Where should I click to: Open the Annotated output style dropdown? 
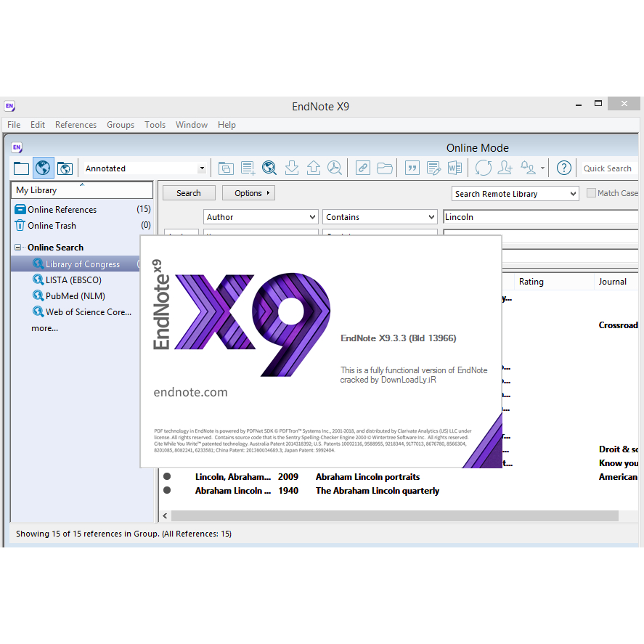point(202,168)
